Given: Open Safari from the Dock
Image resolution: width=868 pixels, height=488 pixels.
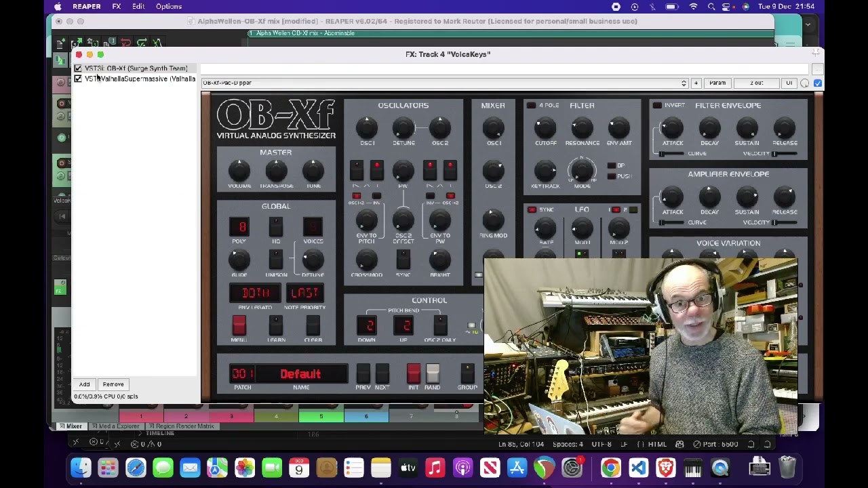Looking at the screenshot, I should [136, 468].
